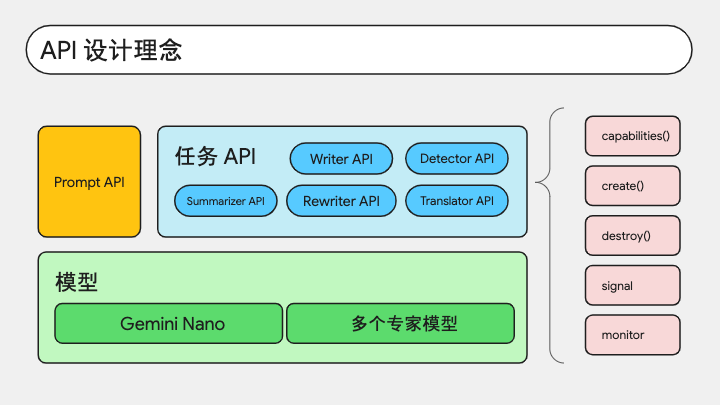The height and width of the screenshot is (405, 720).
Task: Click the API 设计理念 title text
Action: [111, 50]
